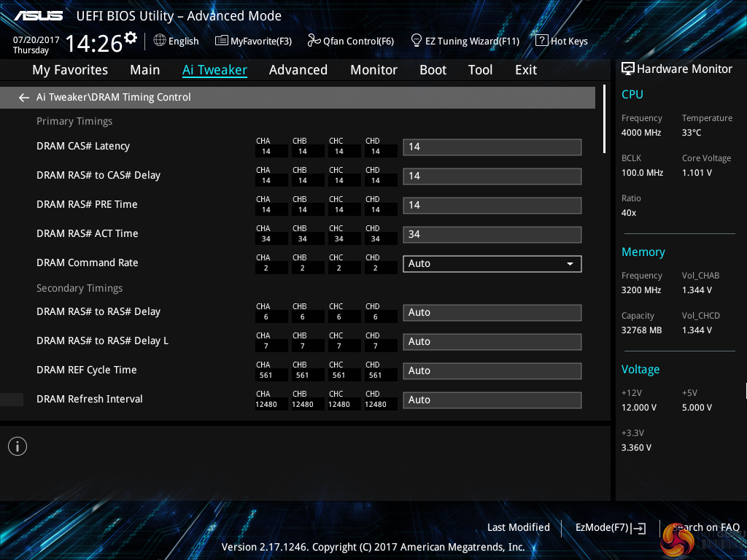Switch to the Advanced tab

point(298,70)
